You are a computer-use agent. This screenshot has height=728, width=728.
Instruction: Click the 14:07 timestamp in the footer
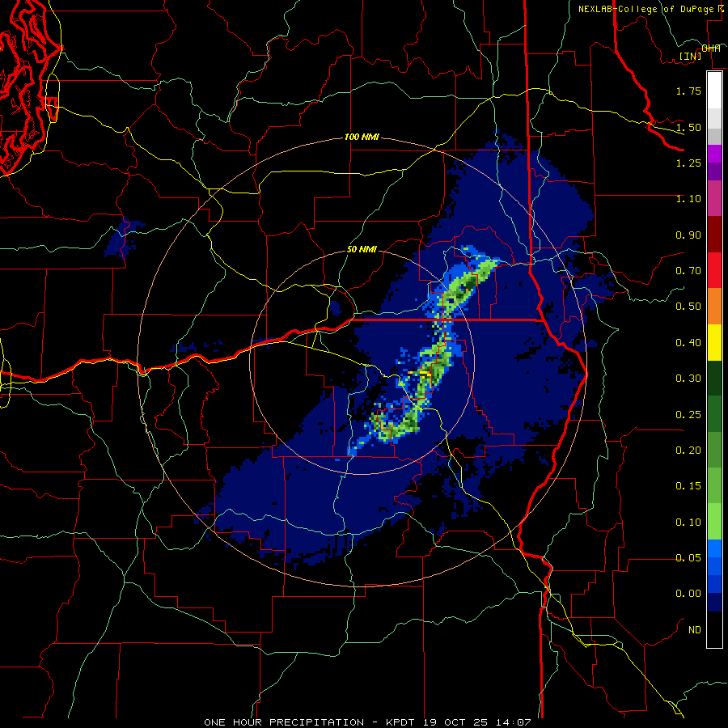pos(514,722)
